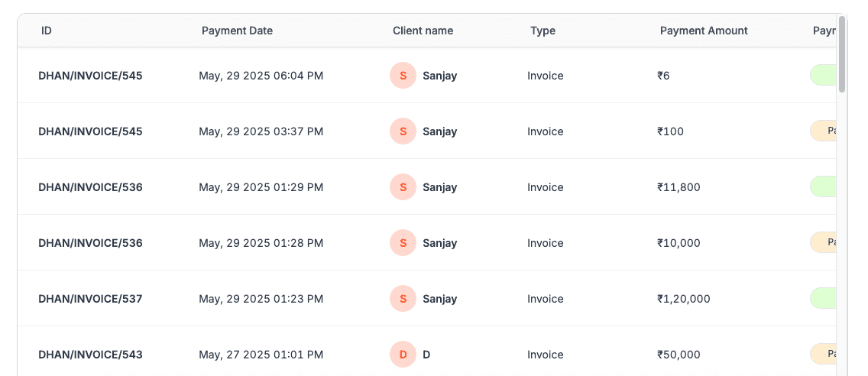Viewport: 868px width, 376px height.
Task: Sort by the ID column header
Action: pyautogui.click(x=47, y=31)
